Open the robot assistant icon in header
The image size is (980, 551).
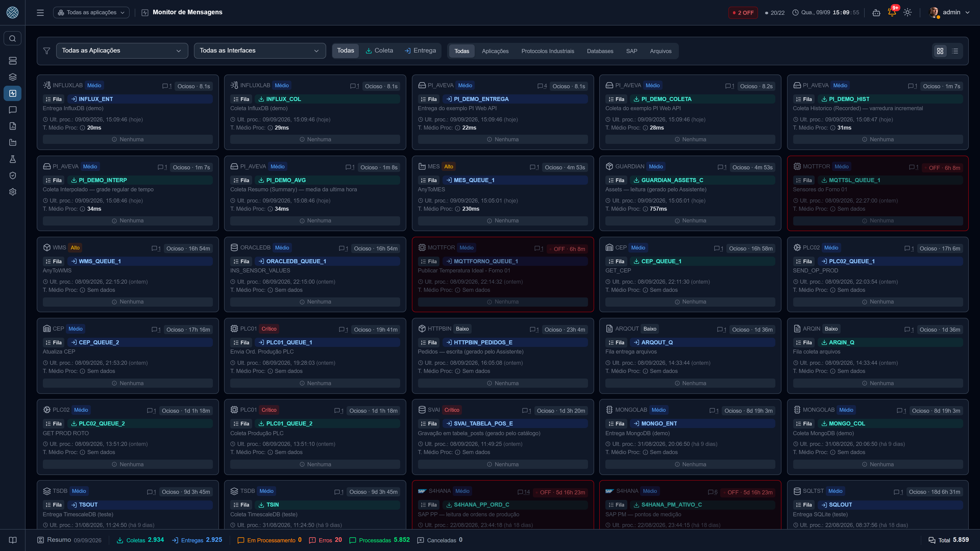pos(877,12)
